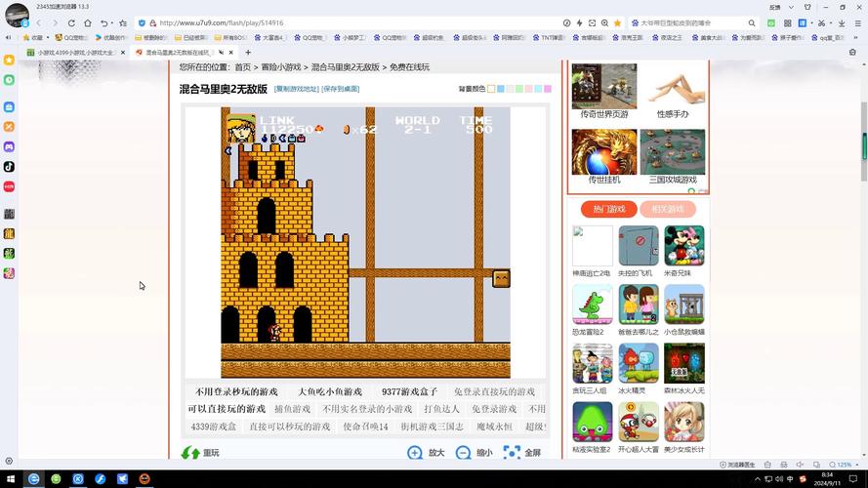Click the 冒险小游戏 breadcrumb link
Viewport: 868px width, 488px height.
[280, 67]
